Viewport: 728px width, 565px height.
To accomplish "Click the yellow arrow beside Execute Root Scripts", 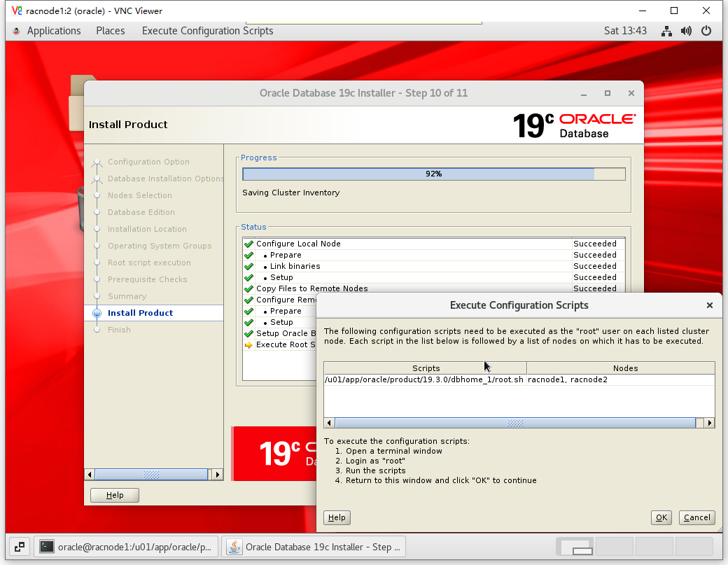I will pyautogui.click(x=248, y=344).
